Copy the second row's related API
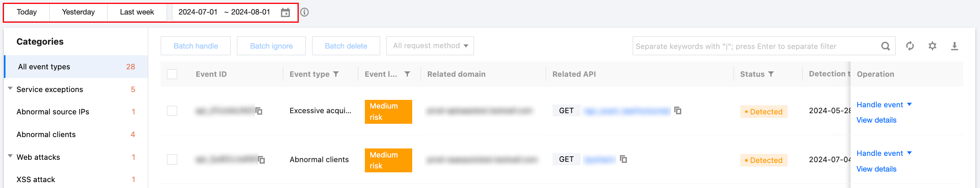980x188 pixels. [x=623, y=159]
